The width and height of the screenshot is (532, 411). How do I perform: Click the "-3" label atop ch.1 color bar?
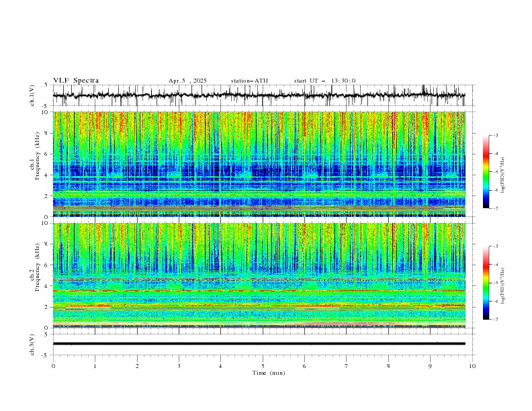(x=496, y=135)
